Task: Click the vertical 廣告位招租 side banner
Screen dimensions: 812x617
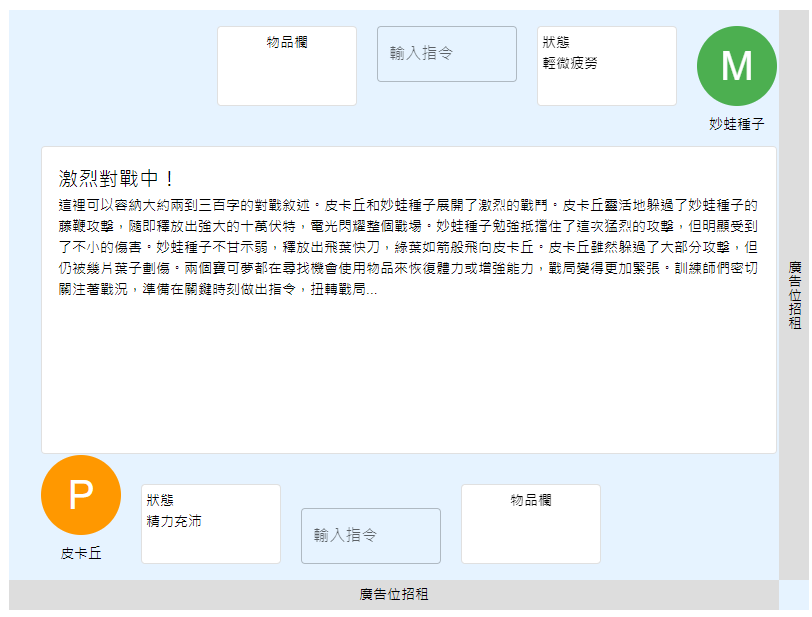Action: point(794,295)
